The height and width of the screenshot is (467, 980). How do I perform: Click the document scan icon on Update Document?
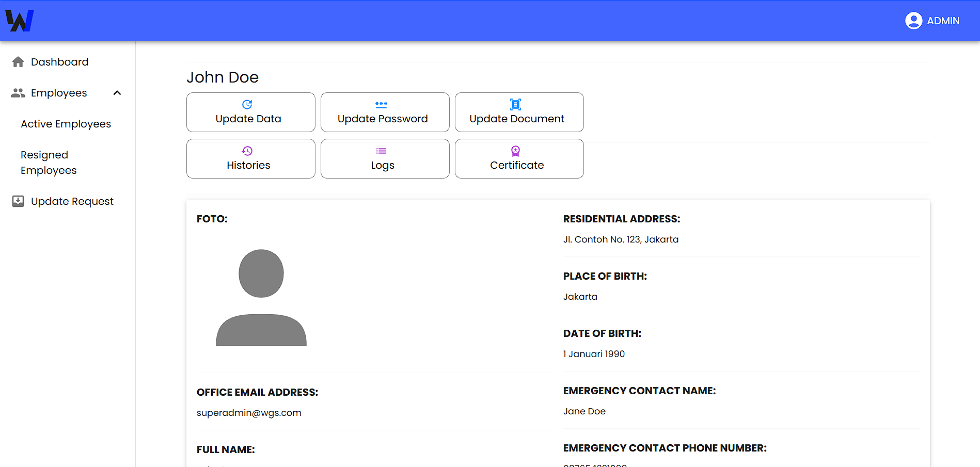click(515, 104)
